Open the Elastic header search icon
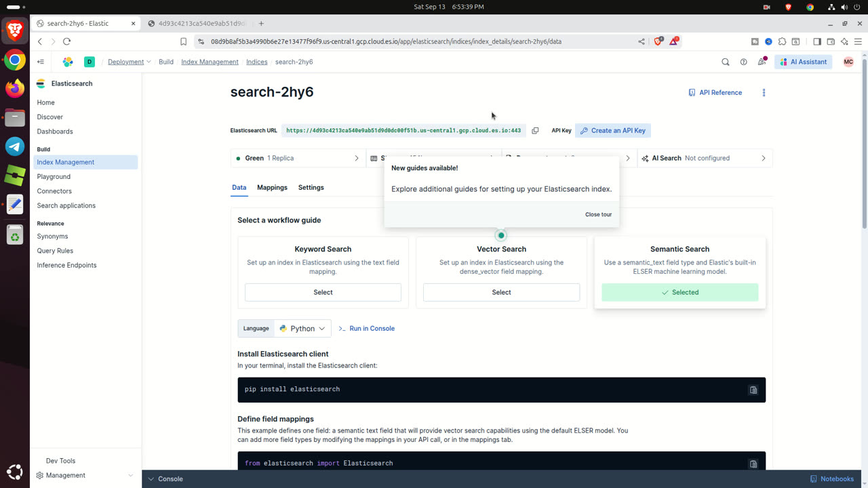Viewport: 868px width, 488px height. pos(726,62)
